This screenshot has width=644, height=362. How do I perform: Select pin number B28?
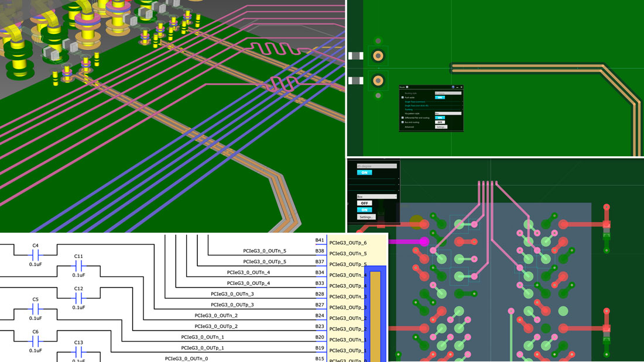pyautogui.click(x=320, y=294)
